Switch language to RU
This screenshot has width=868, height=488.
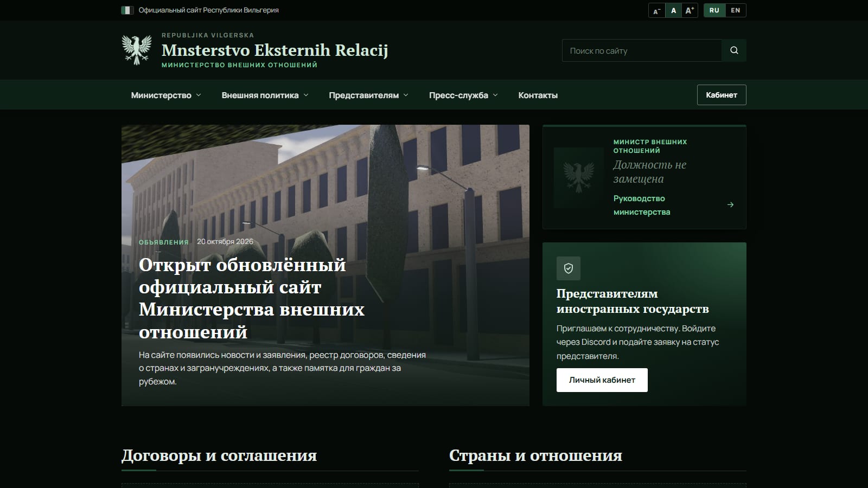[x=714, y=10]
